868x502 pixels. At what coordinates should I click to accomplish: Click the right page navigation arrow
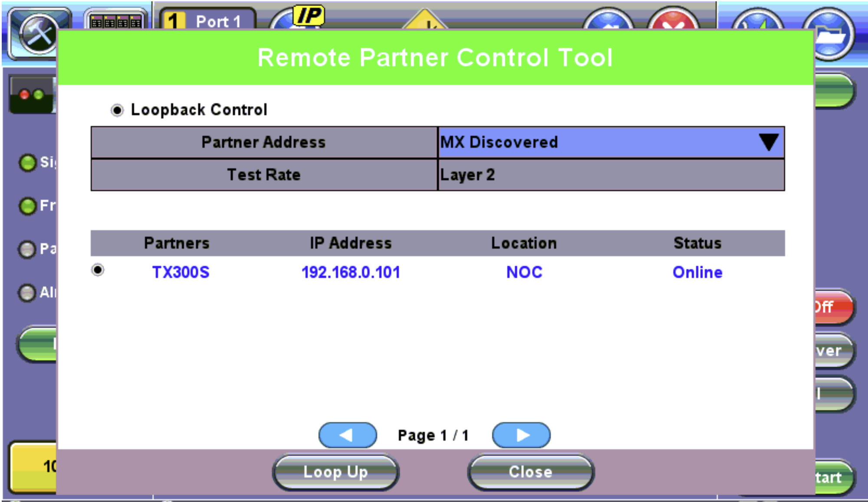521,435
